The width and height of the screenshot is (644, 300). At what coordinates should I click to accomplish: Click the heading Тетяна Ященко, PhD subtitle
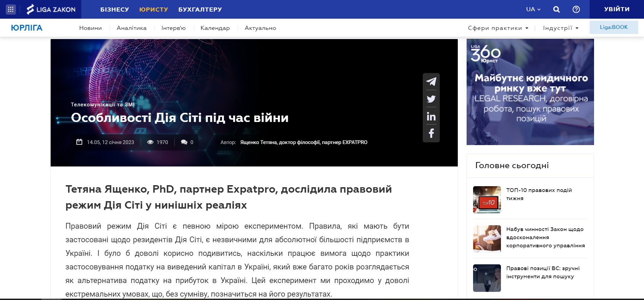point(229,197)
